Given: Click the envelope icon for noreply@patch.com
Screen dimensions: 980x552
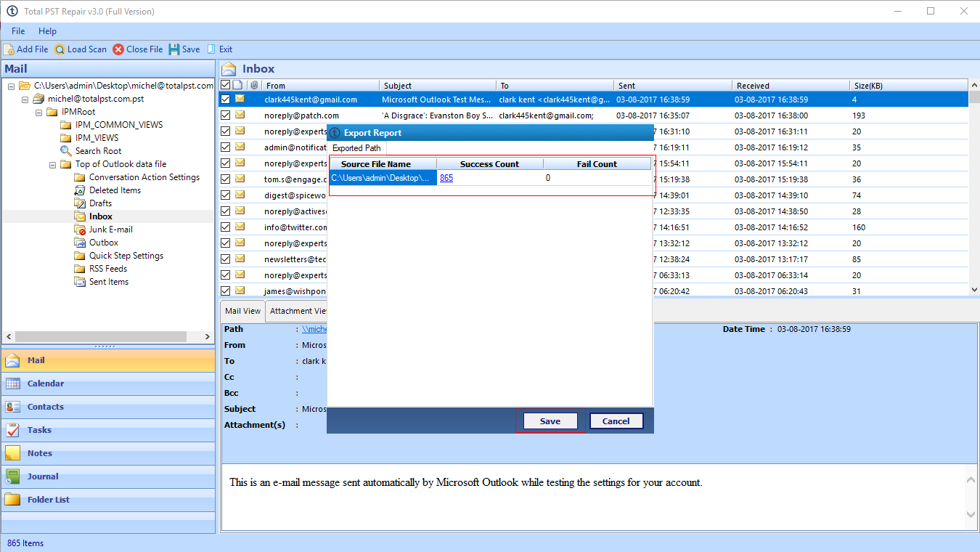Looking at the screenshot, I should click(240, 115).
